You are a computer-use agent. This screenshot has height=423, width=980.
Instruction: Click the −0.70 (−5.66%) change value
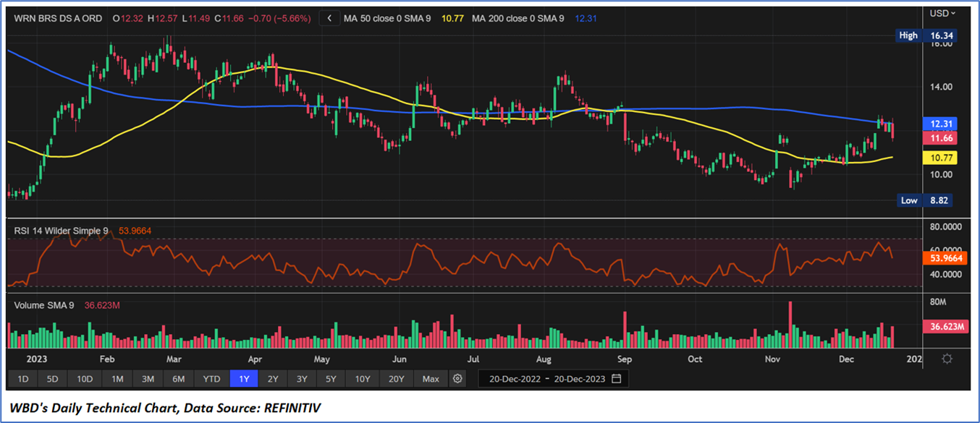pos(278,18)
